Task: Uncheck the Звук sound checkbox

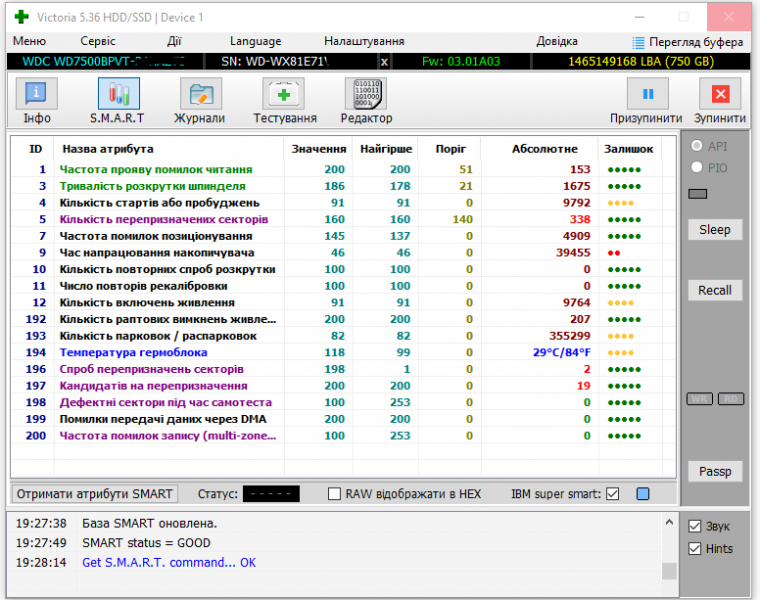Action: [x=695, y=526]
